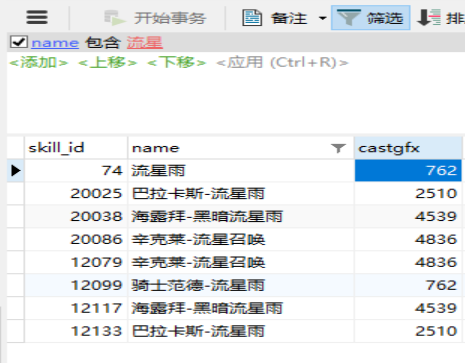
Task: Select the skill_id 12099 cell
Action: 76,286
